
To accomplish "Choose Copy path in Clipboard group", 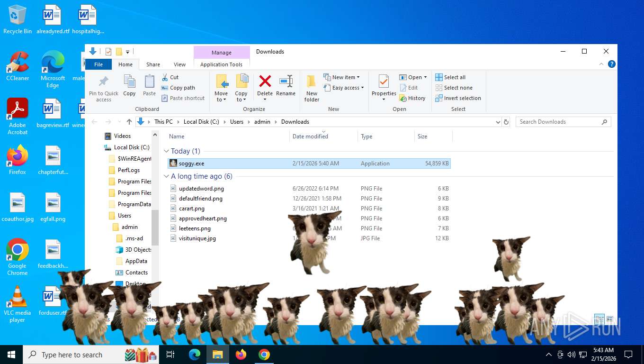I will click(178, 88).
